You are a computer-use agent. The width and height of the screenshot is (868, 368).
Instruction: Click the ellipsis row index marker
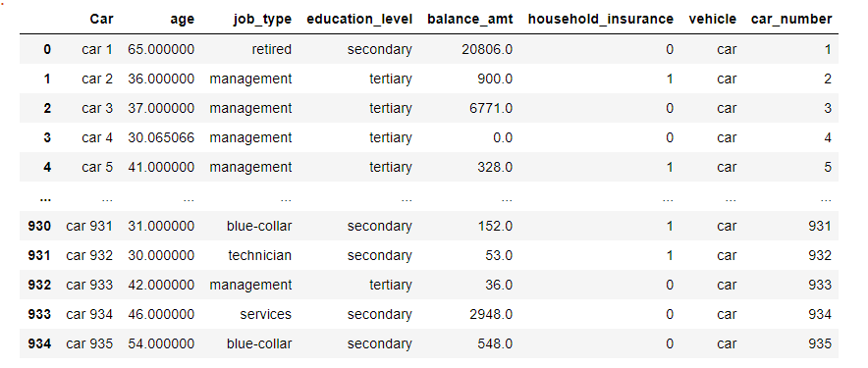pyautogui.click(x=47, y=196)
